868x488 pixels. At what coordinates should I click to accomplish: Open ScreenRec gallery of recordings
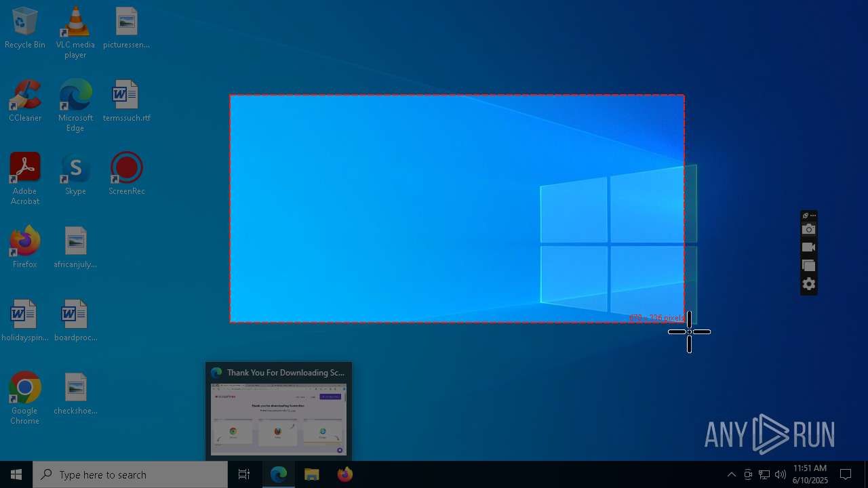[x=808, y=266]
